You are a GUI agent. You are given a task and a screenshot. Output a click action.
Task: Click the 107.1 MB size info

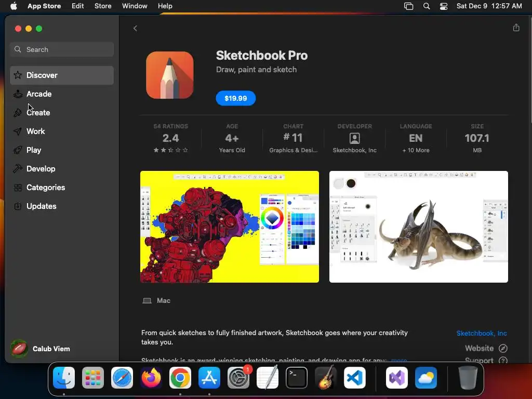click(477, 138)
